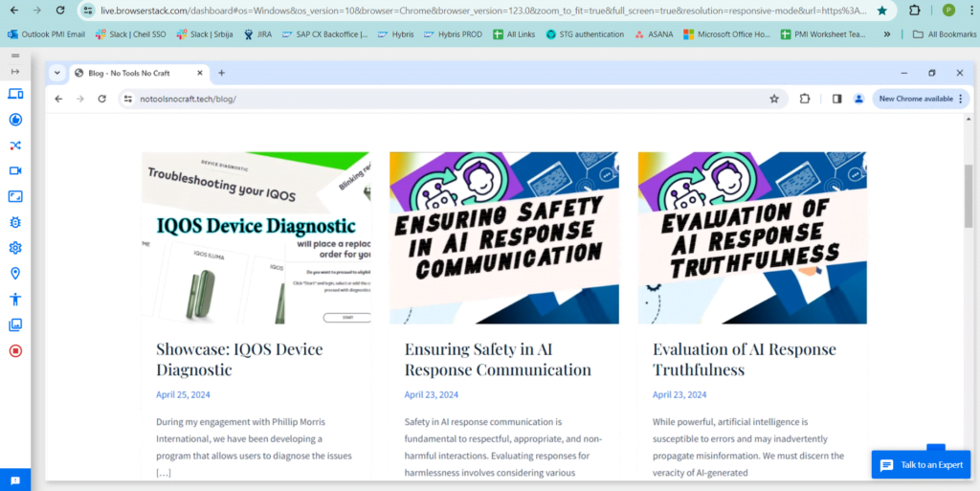Open the outer browser profile avatar
Image resolution: width=980 pixels, height=491 pixels.
pyautogui.click(x=948, y=11)
